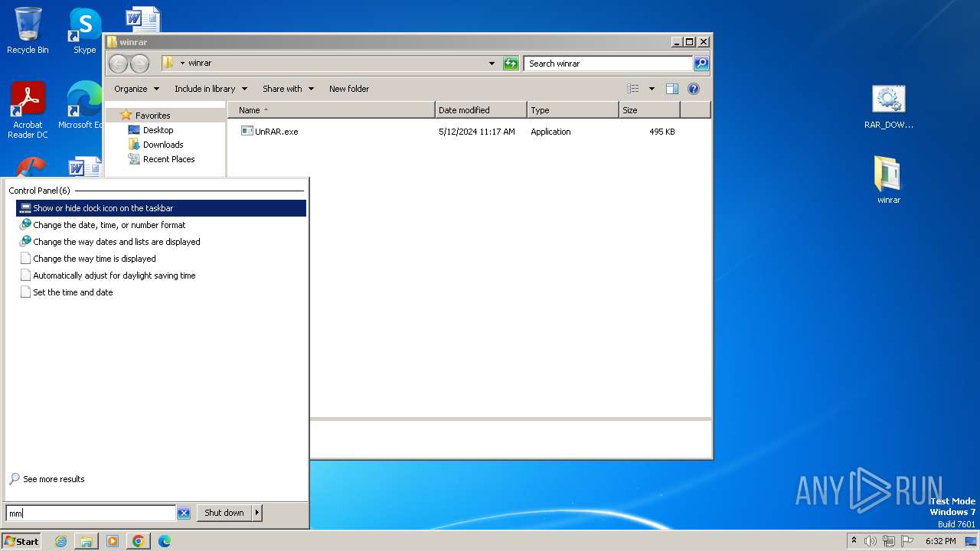980x551 pixels.
Task: Open Downloads in the Favorites list
Action: click(163, 145)
